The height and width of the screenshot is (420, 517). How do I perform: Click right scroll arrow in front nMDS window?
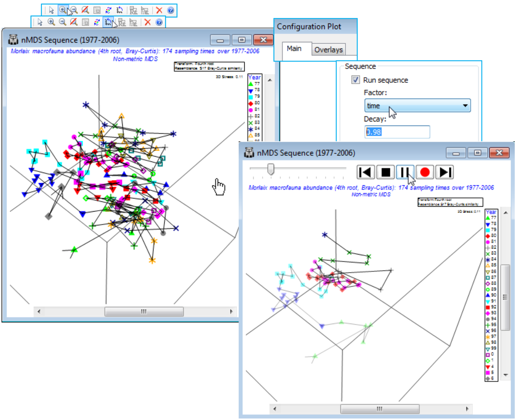[x=467, y=409]
